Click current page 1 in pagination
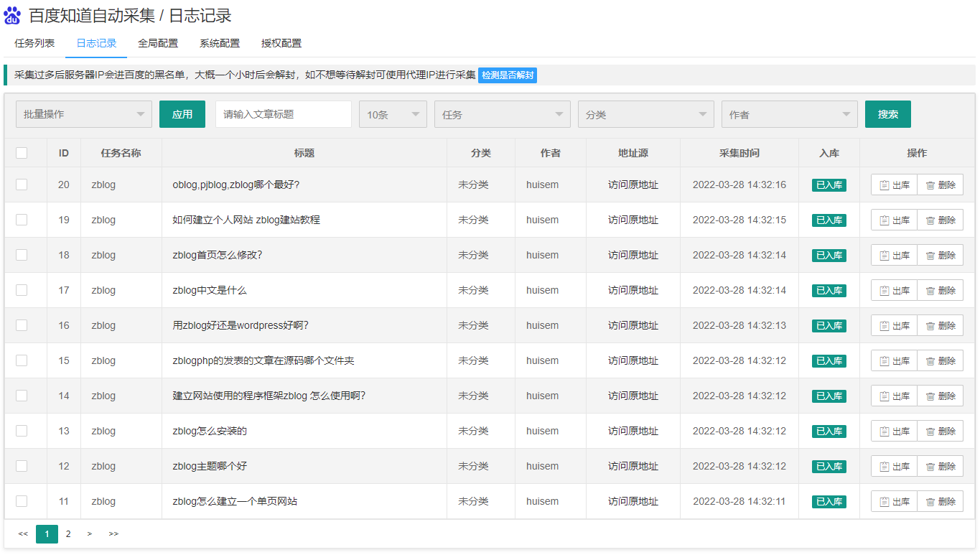 pyautogui.click(x=47, y=533)
